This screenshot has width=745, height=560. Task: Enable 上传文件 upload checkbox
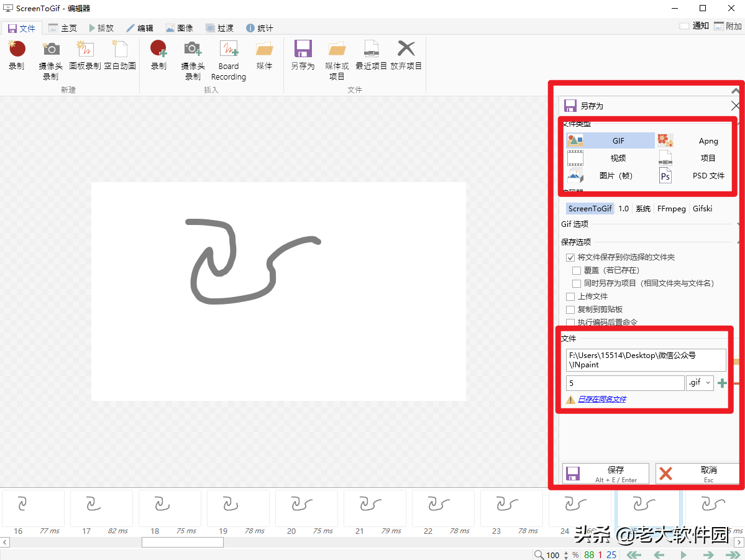click(x=570, y=296)
